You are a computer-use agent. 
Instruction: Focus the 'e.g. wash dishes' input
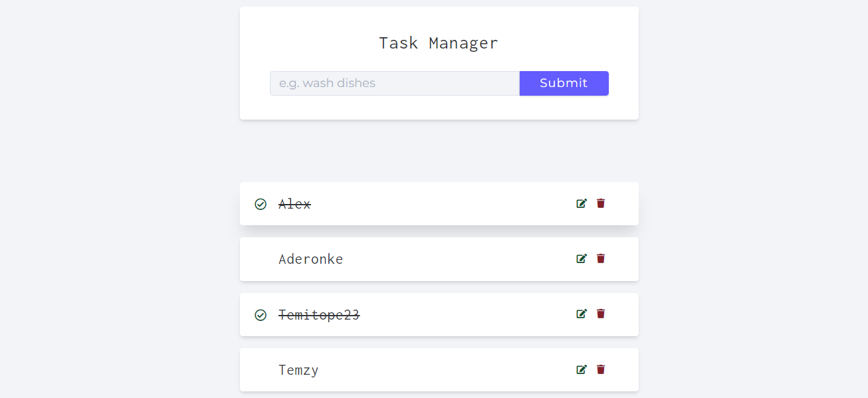[394, 83]
